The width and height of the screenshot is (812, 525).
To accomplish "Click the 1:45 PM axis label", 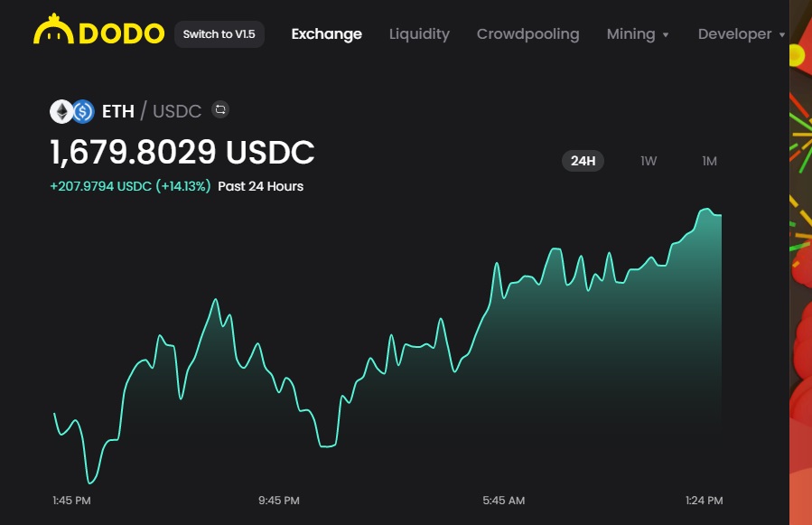I will [71, 500].
